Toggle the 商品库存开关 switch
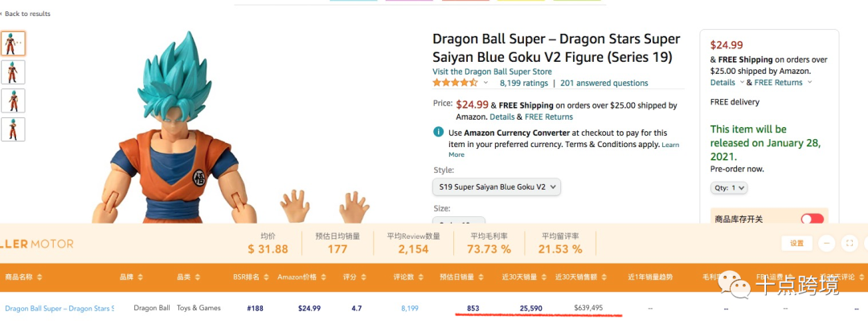The height and width of the screenshot is (324, 868). [812, 219]
